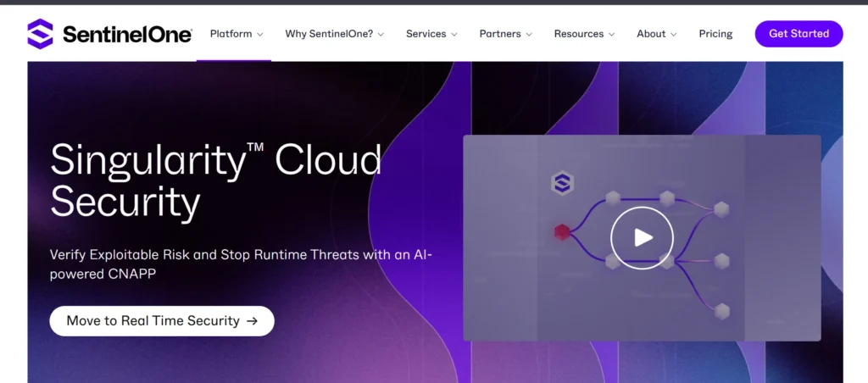Click the Get Started button

click(798, 34)
